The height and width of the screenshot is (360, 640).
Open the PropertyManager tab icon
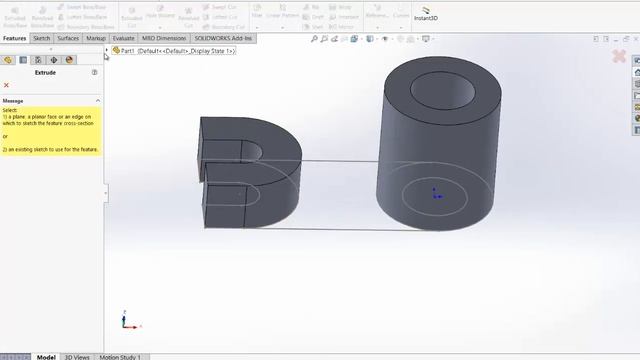[23, 60]
